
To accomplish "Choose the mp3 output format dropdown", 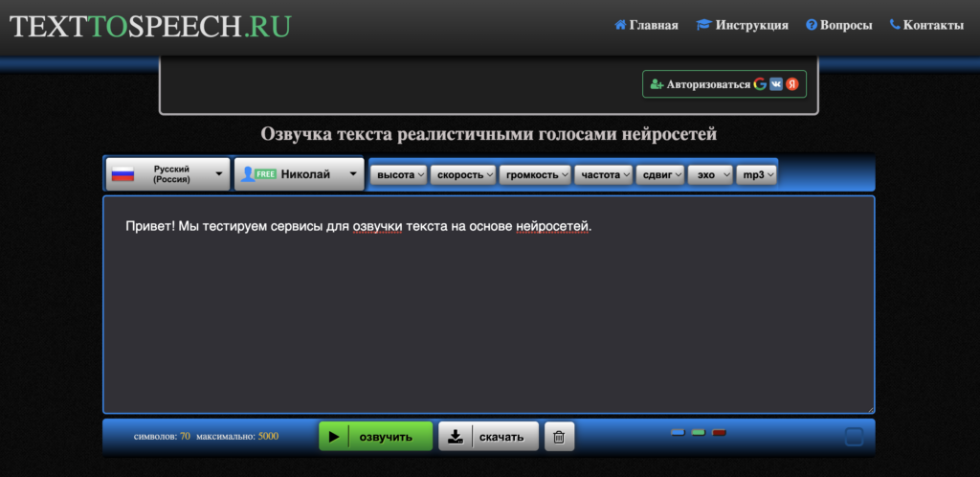I will point(756,174).
